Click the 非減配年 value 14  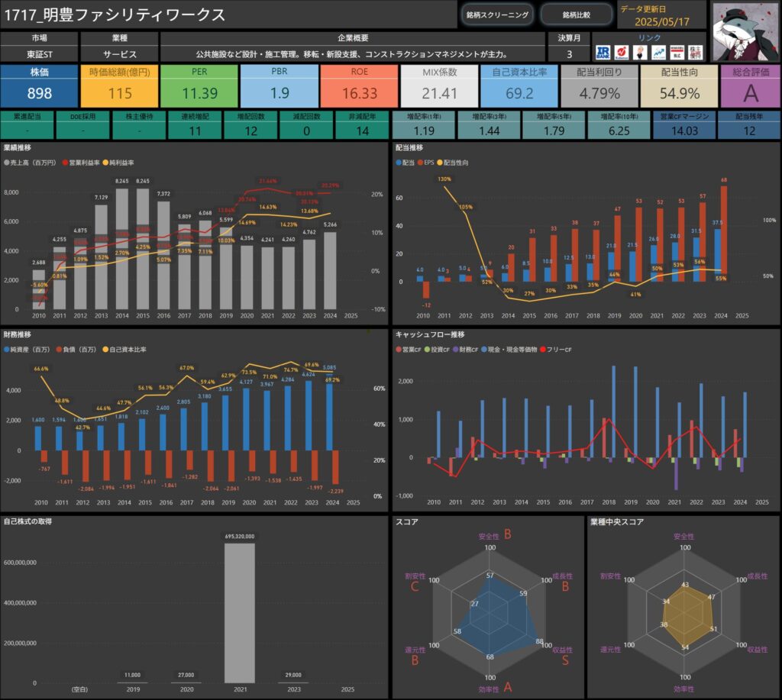pyautogui.click(x=363, y=131)
